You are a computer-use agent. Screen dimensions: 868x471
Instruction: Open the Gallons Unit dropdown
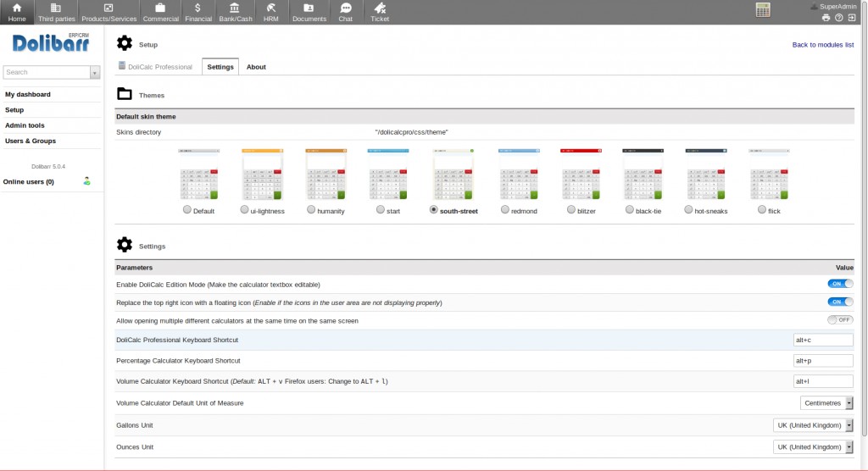point(813,425)
